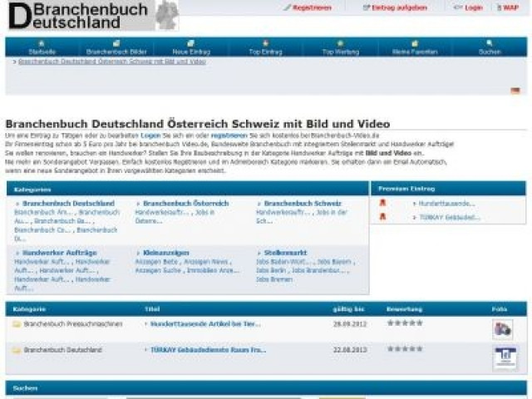The width and height of the screenshot is (532, 399).
Task: Open Top Werbung menu item
Action: 340,52
